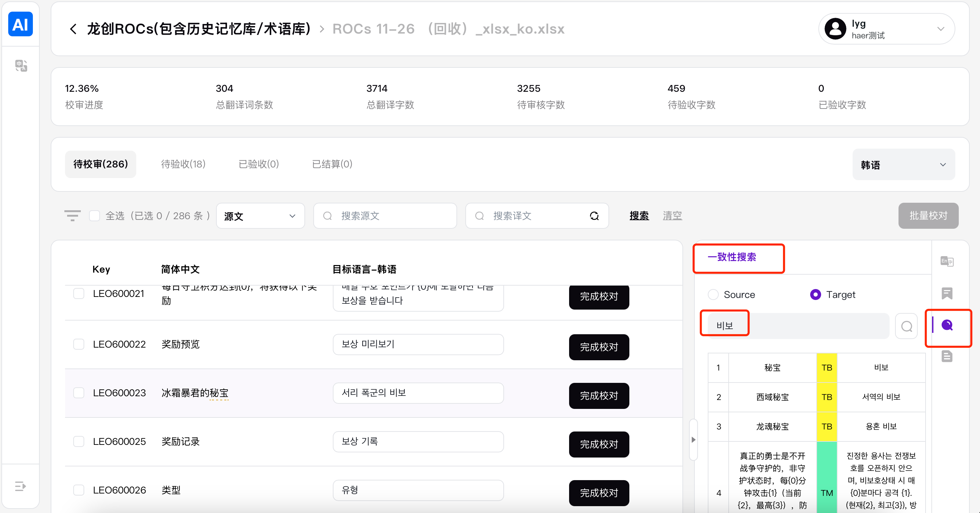
Task: Click the back arrow beside project title
Action: click(x=73, y=29)
